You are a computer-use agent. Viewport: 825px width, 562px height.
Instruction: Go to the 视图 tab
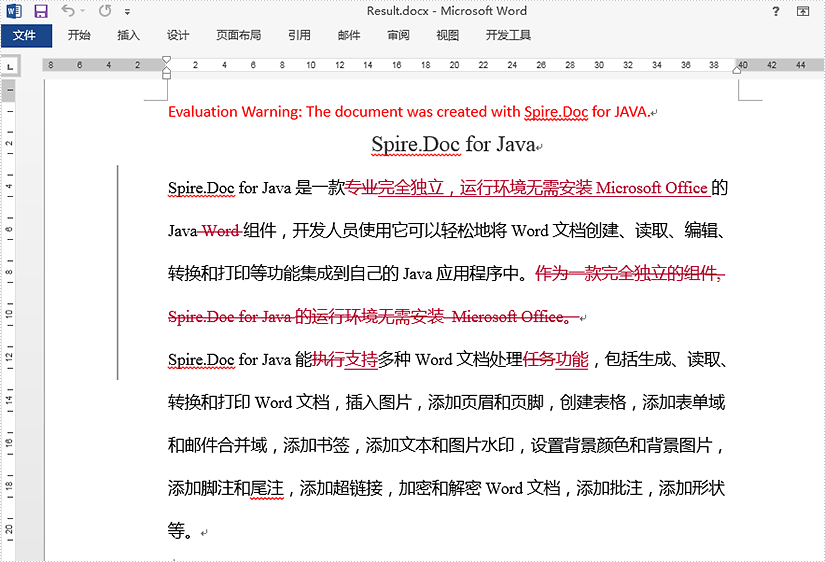pos(448,35)
